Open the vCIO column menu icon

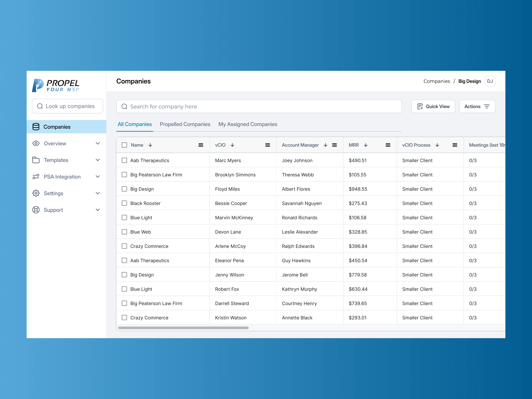(268, 145)
